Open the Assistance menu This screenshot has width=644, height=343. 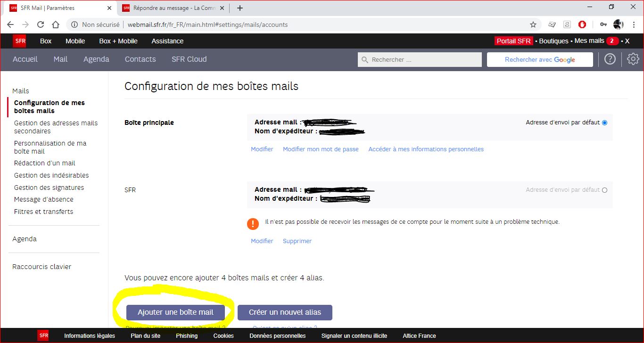[167, 41]
